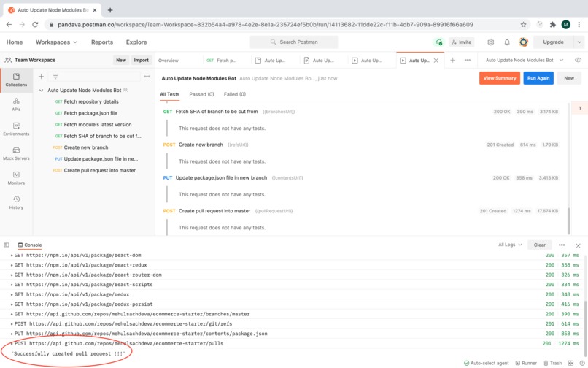Switch to the Passed (0) tab
Image resolution: width=588 pixels, height=368 pixels.
[x=201, y=94]
